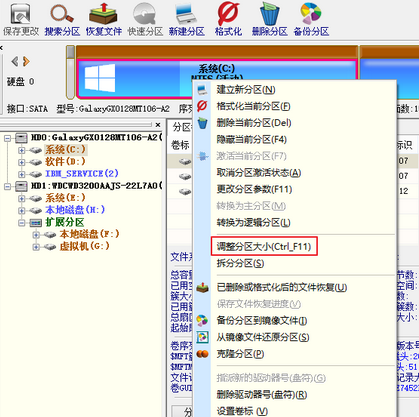The height and width of the screenshot is (417, 419).
Task: Click the 格式化 toolbar icon
Action: [x=228, y=19]
